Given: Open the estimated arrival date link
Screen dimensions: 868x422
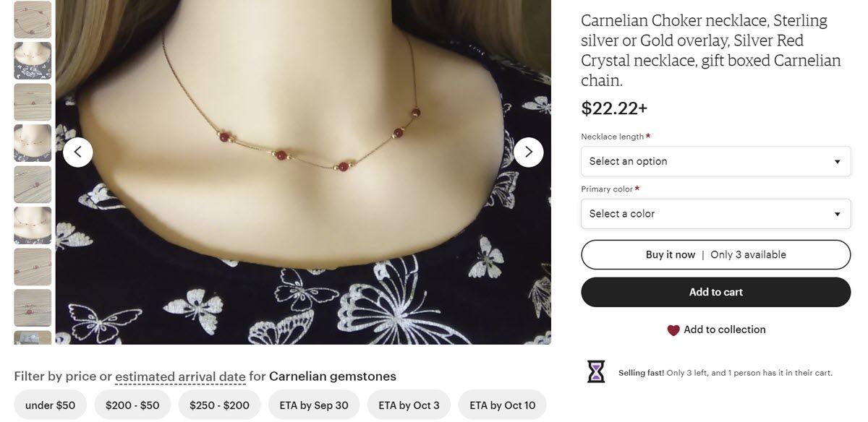Looking at the screenshot, I should (x=180, y=376).
